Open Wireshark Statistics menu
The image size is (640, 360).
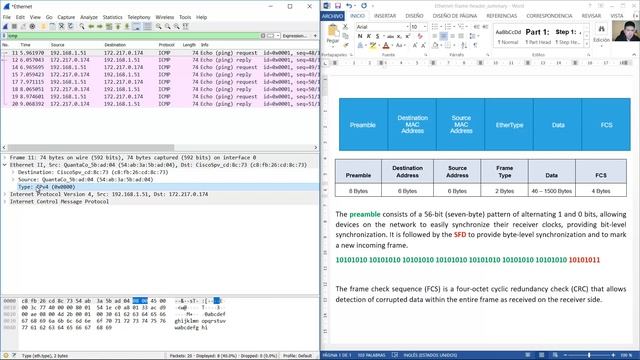tap(112, 17)
